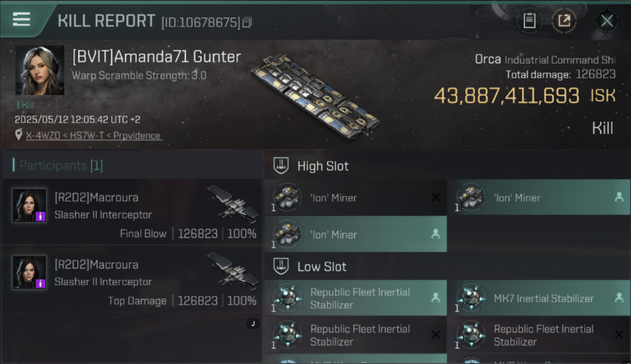
Task: Copy the kill report ID
Action: (x=248, y=22)
